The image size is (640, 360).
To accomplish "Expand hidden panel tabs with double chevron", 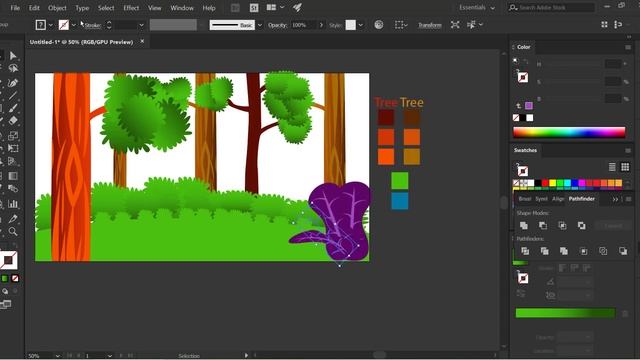I will (615, 199).
